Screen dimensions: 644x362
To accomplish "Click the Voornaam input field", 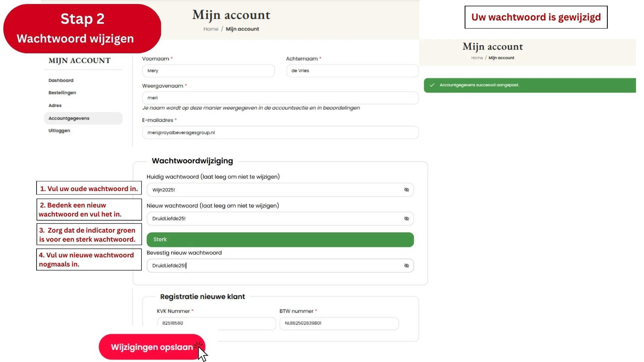I will 208,71.
